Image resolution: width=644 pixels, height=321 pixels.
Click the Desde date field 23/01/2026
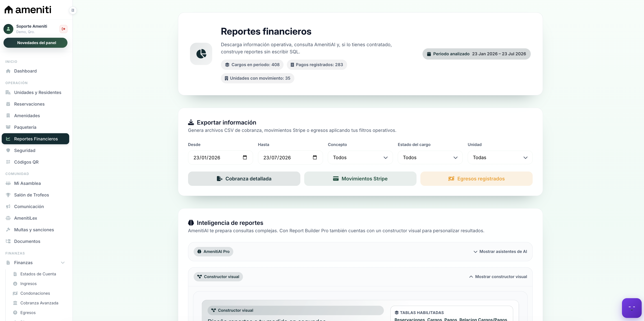[x=220, y=157]
